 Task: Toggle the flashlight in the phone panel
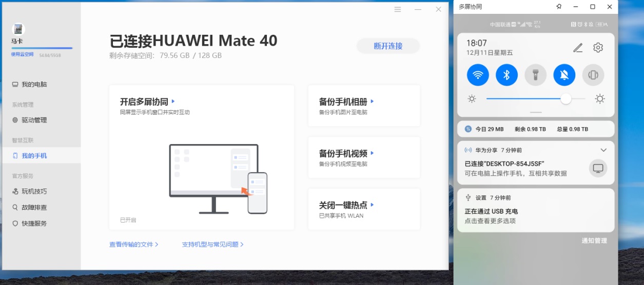(x=536, y=75)
